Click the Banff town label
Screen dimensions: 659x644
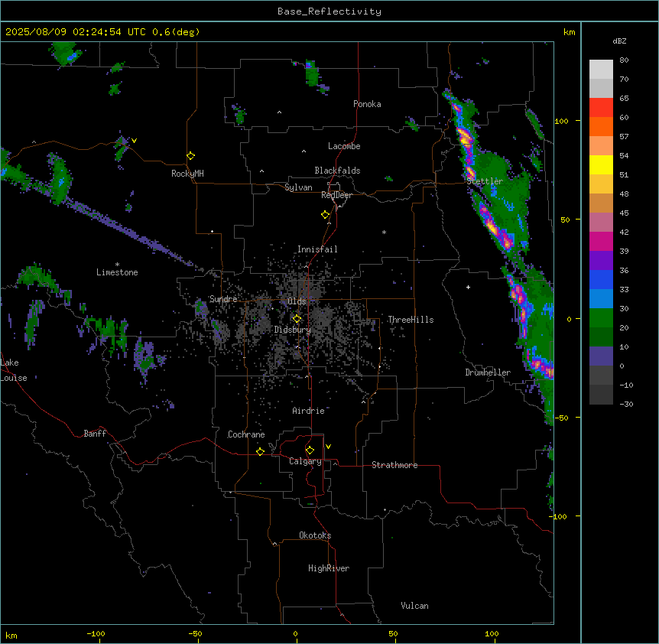point(95,434)
